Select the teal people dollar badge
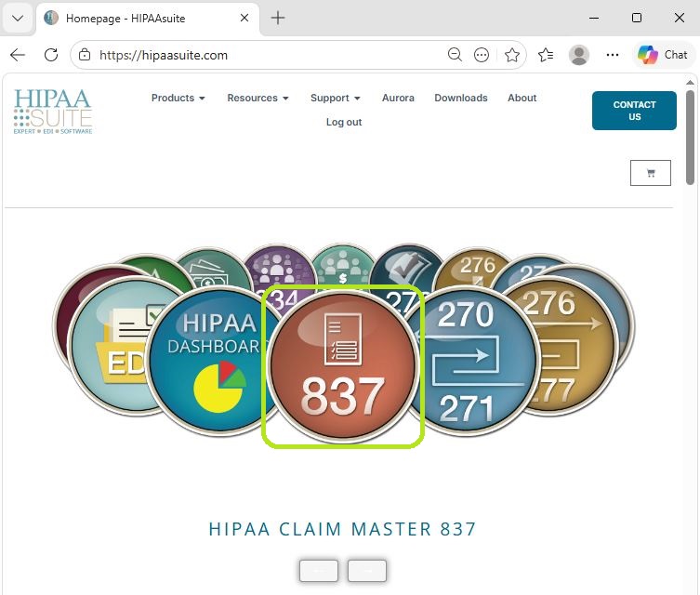This screenshot has width=700, height=595. 343,268
